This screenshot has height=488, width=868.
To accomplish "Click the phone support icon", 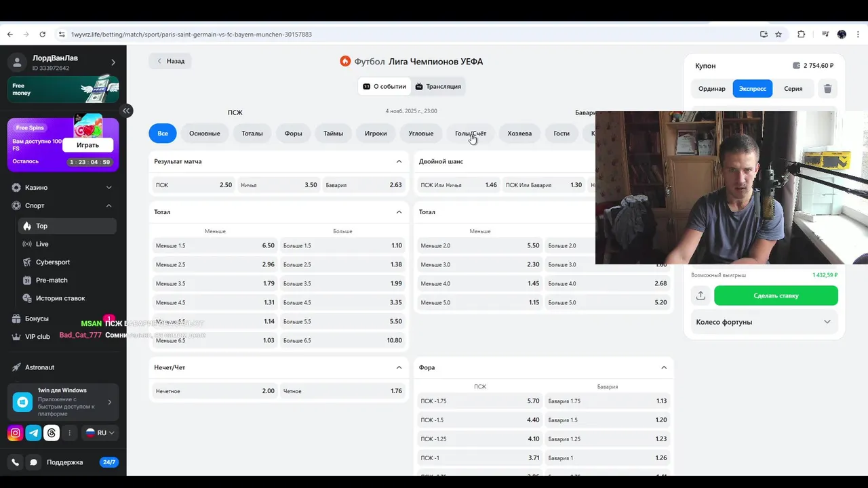I will (x=15, y=462).
